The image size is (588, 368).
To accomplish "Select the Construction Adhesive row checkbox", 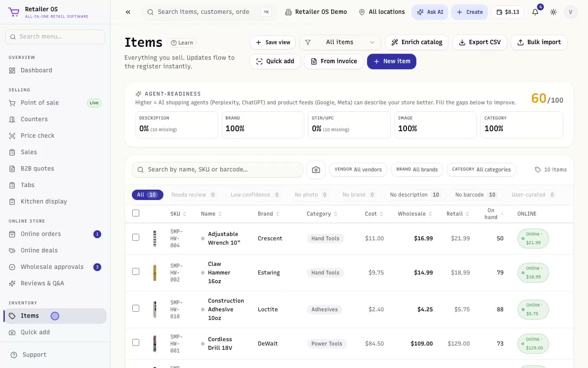I will pyautogui.click(x=136, y=308).
